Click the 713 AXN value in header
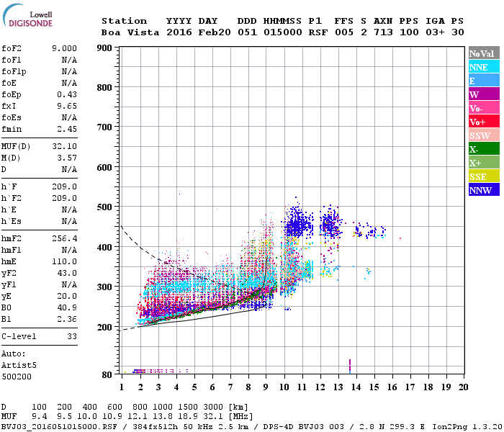This screenshot has width=504, height=432. coord(383,32)
